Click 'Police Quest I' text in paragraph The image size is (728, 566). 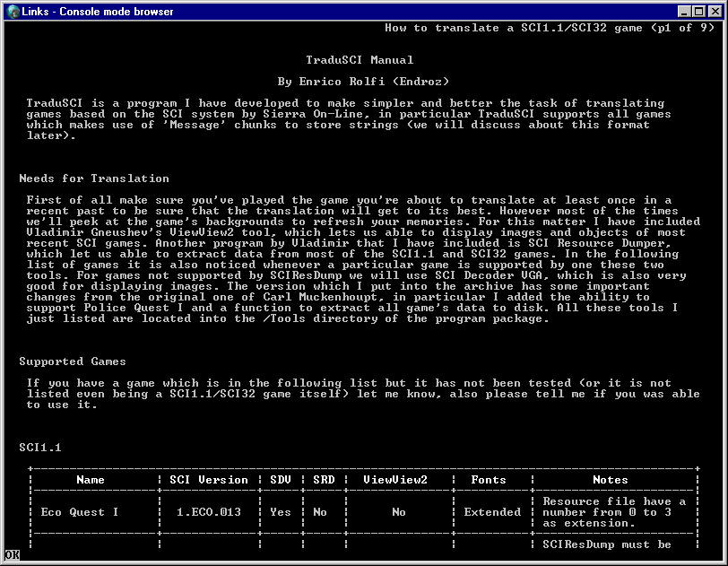tap(134, 308)
